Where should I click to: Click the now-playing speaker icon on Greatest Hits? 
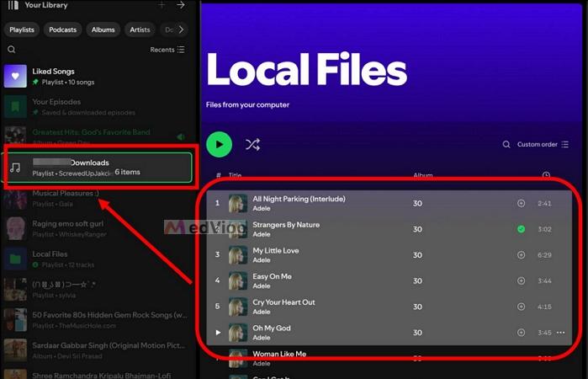(x=181, y=137)
